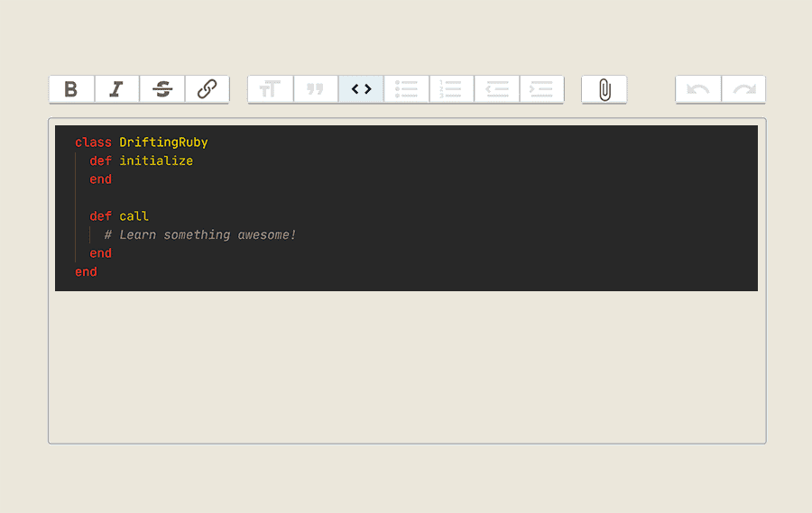The width and height of the screenshot is (812, 513).
Task: Click the numbered list icon
Action: (x=452, y=89)
